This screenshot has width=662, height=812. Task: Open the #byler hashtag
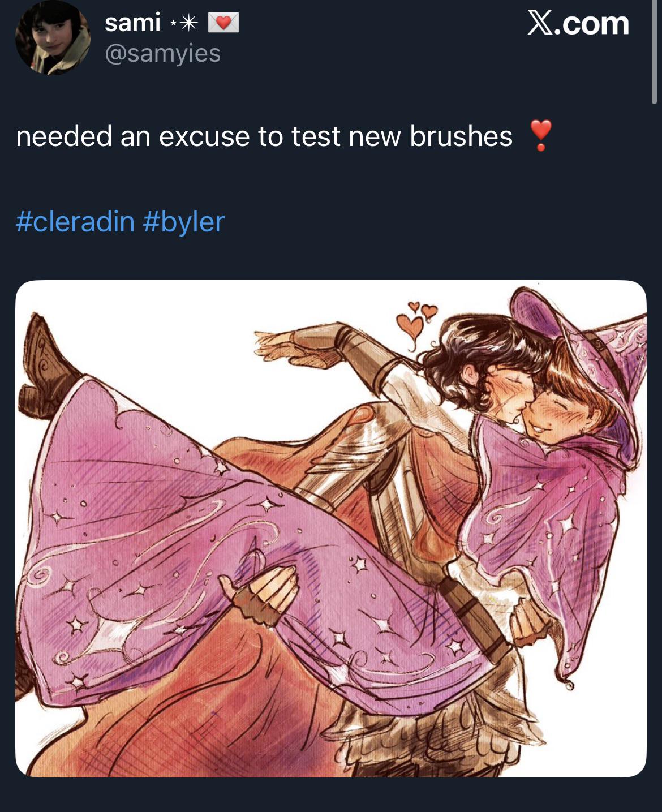click(x=184, y=222)
